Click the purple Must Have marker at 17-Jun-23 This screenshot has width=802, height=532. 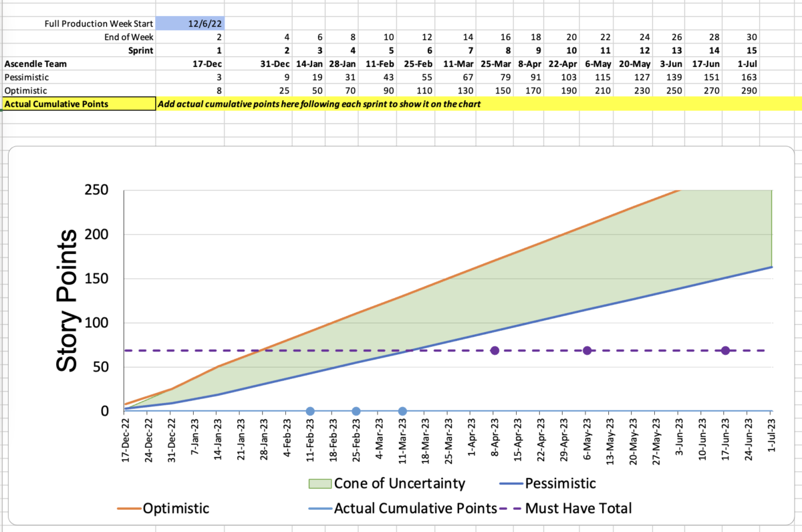tap(725, 351)
